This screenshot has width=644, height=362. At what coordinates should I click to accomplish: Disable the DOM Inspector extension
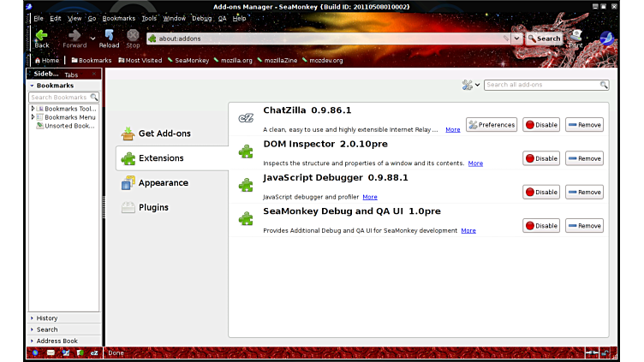pos(541,158)
